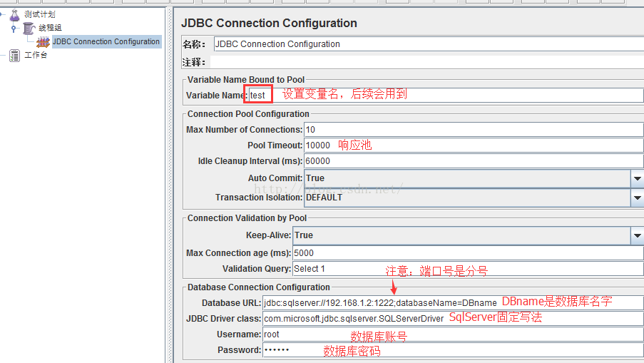Click the Pool Timeout label
The image size is (644, 363).
275,145
